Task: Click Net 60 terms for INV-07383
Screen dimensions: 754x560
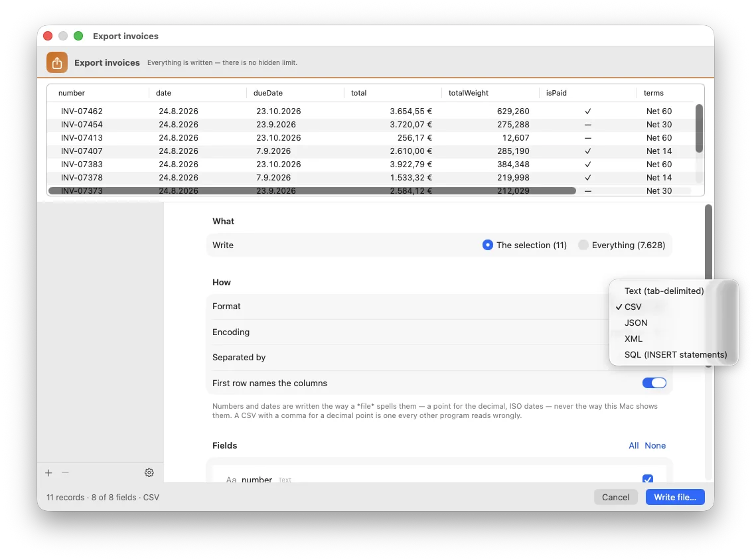Action: click(x=659, y=165)
